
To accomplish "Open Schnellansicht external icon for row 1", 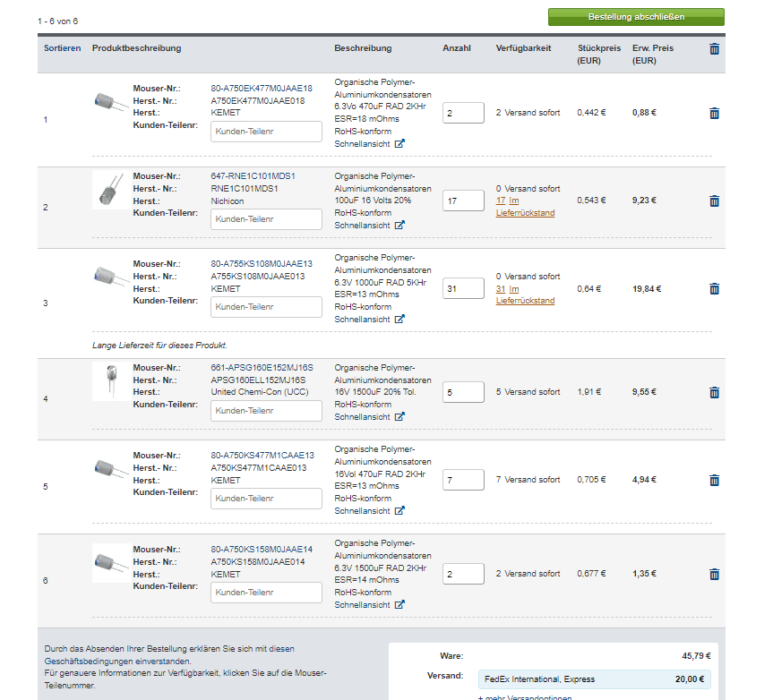I will 399,144.
